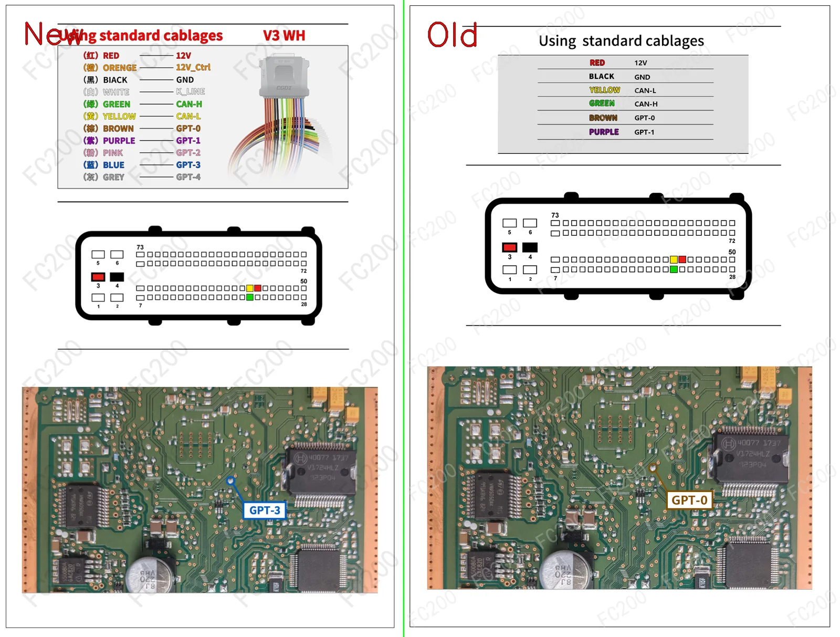
Task: Click the blue GPT-3 test point circle on the PCB
Action: coord(230,480)
